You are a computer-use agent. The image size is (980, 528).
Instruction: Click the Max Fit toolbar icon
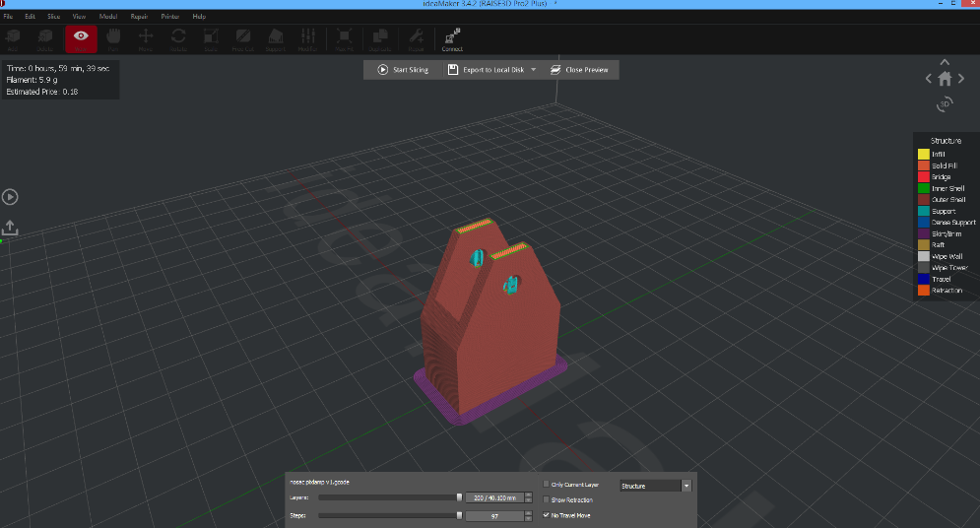click(x=345, y=38)
